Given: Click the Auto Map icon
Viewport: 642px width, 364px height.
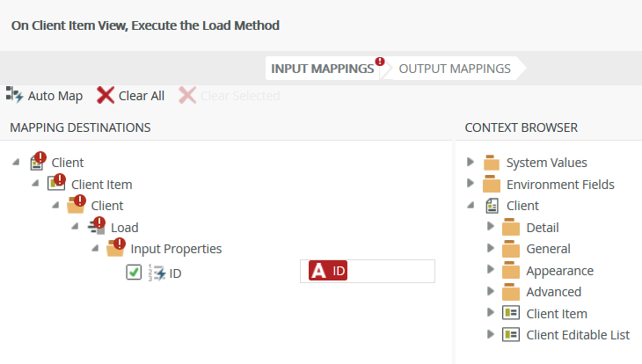Looking at the screenshot, I should coord(15,95).
